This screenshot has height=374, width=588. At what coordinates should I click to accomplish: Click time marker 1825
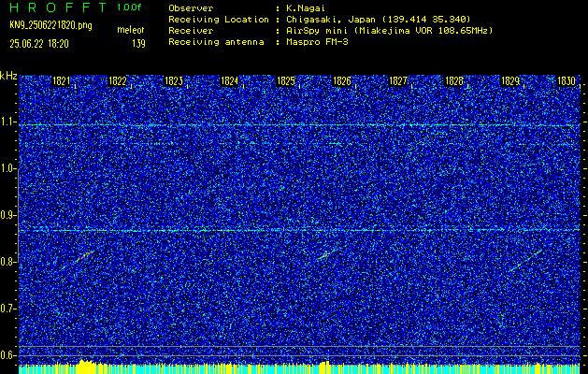pos(286,81)
